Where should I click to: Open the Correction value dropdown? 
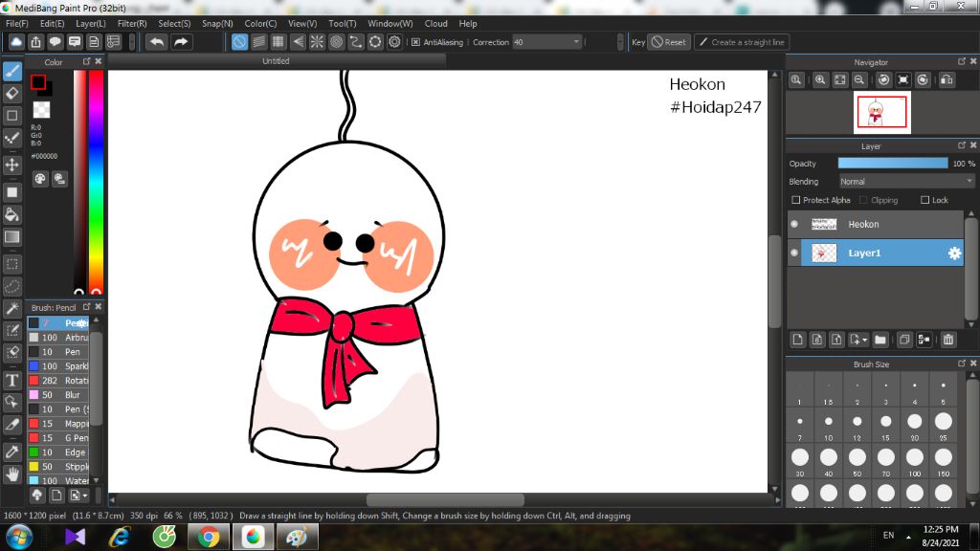click(546, 42)
